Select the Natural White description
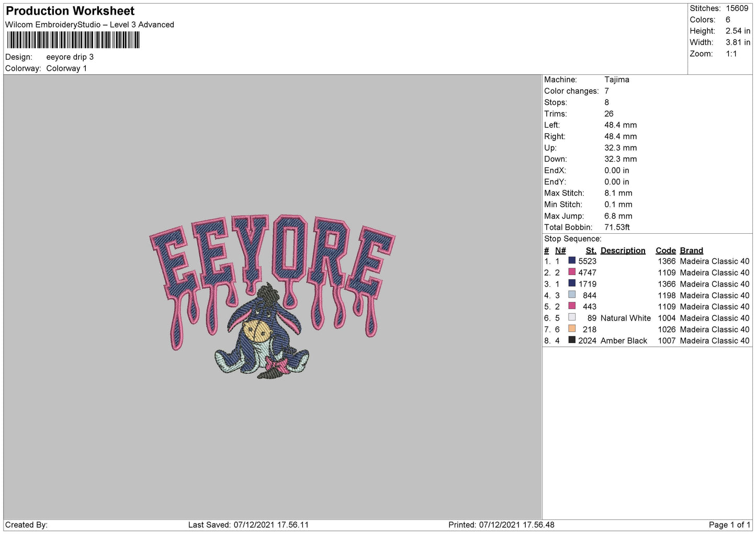The height and width of the screenshot is (534, 756). coord(626,318)
